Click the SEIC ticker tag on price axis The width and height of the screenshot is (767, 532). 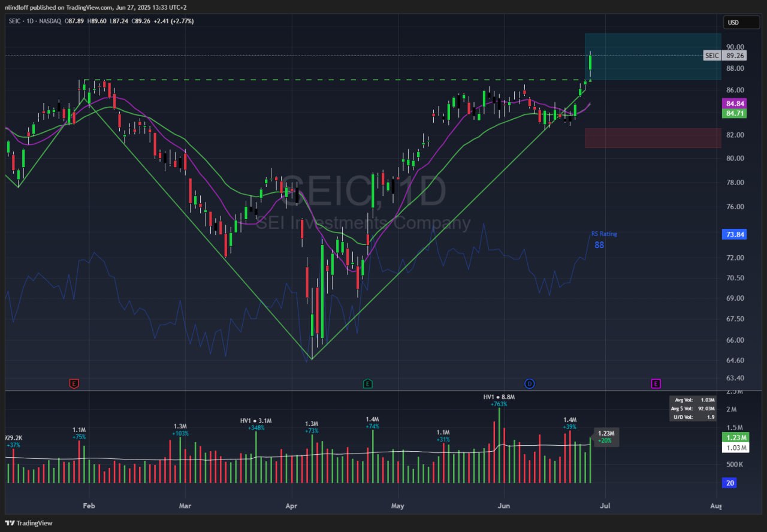[x=711, y=55]
